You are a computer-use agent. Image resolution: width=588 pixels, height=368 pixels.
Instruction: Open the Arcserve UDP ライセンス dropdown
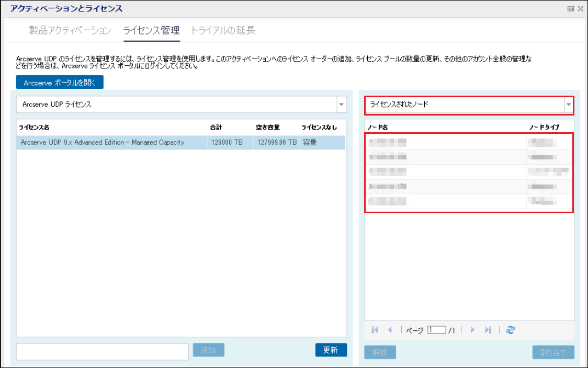(x=341, y=105)
